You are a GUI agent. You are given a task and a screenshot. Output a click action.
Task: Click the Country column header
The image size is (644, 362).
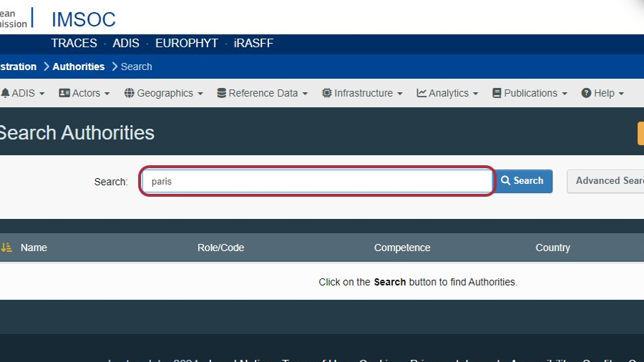tap(552, 248)
